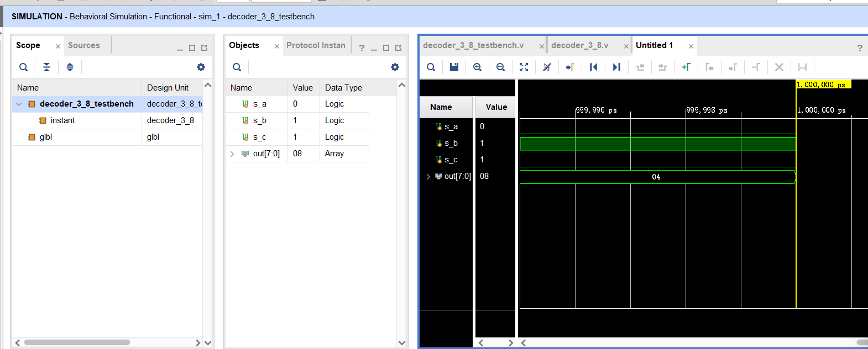Select decoder_3_8_testbench scope row
The width and height of the screenshot is (868, 349).
[107, 104]
